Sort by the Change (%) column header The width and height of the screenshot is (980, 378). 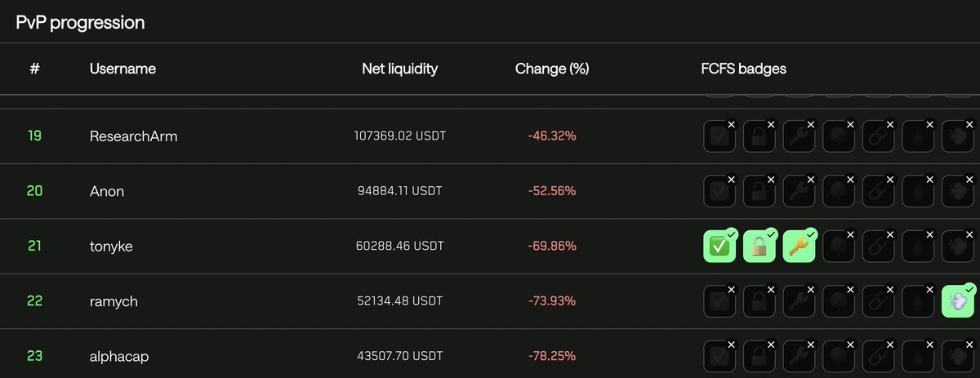(552, 69)
